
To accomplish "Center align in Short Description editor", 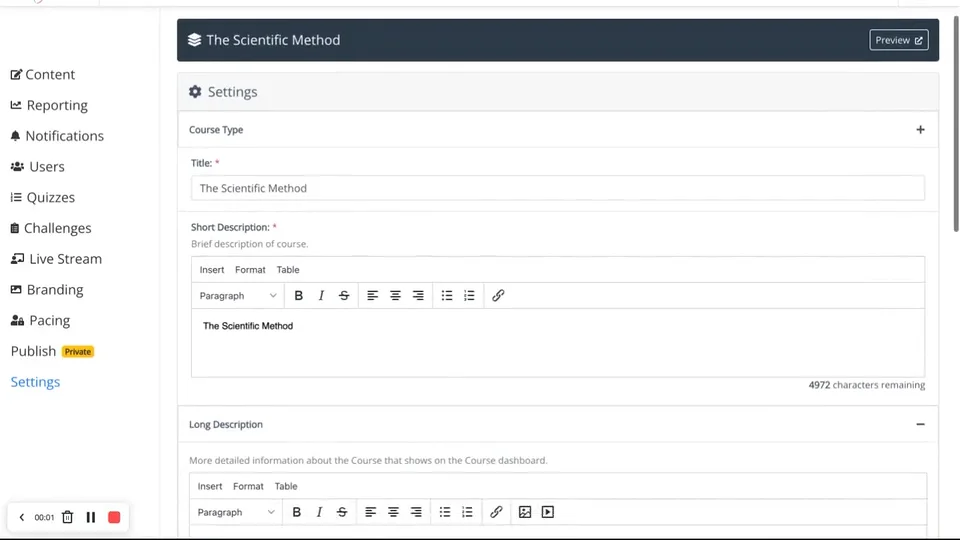I will [x=395, y=296].
